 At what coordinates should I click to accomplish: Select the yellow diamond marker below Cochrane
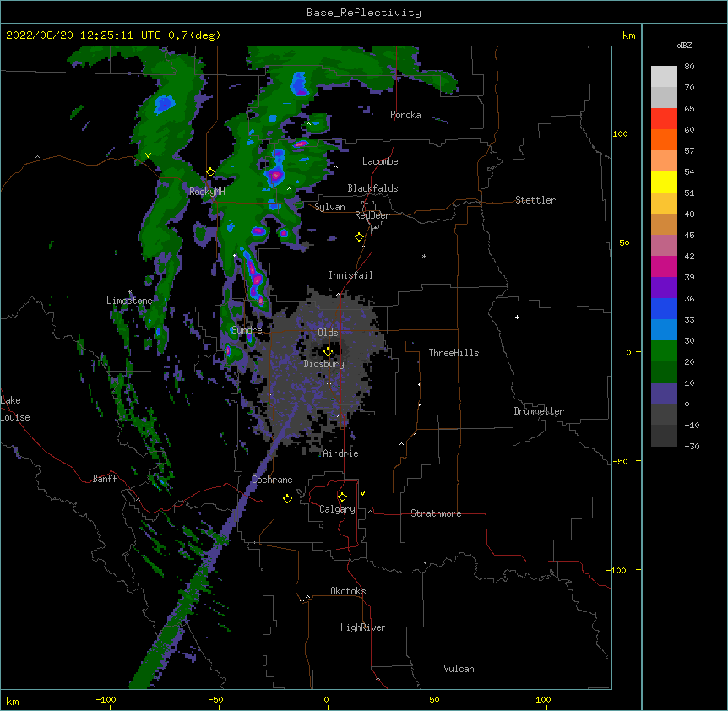[287, 498]
